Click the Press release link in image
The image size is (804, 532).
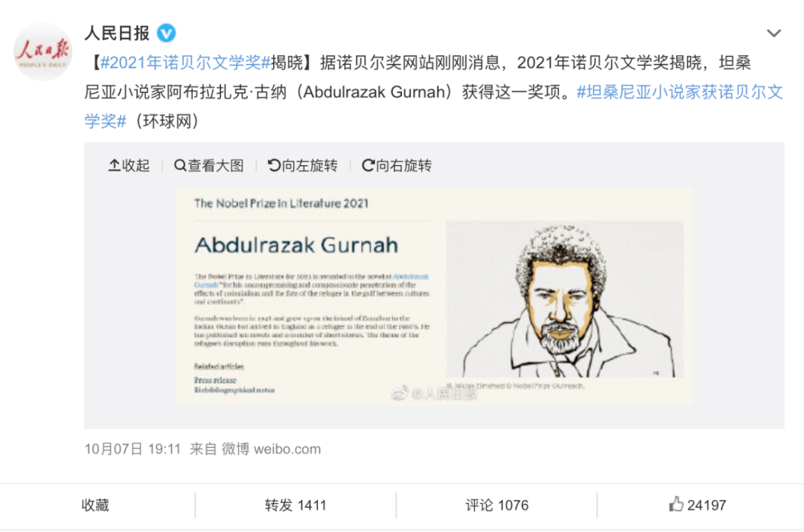[x=215, y=380]
